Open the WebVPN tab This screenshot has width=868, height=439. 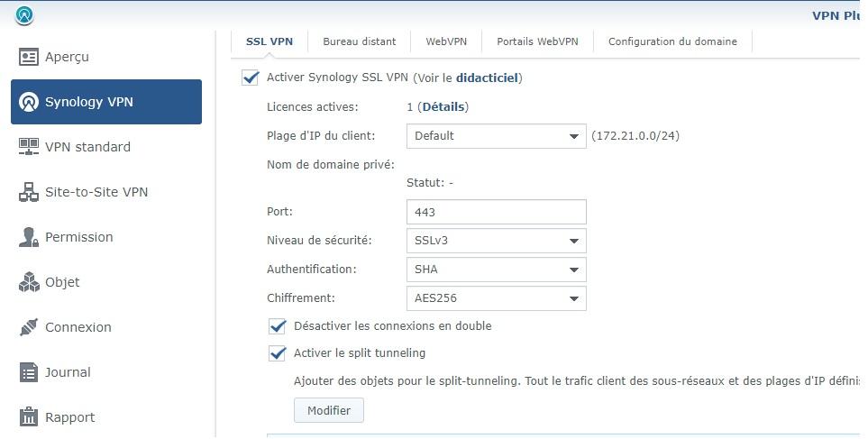click(x=446, y=41)
